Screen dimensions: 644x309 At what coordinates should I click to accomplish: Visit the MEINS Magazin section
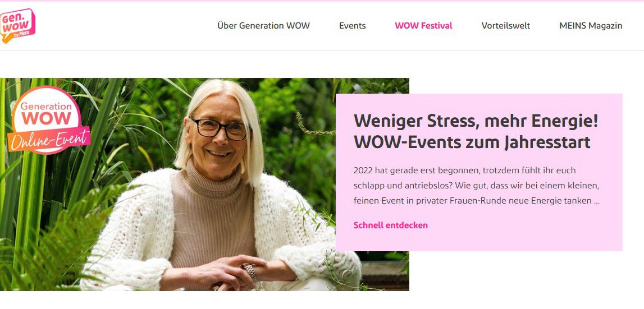591,25
